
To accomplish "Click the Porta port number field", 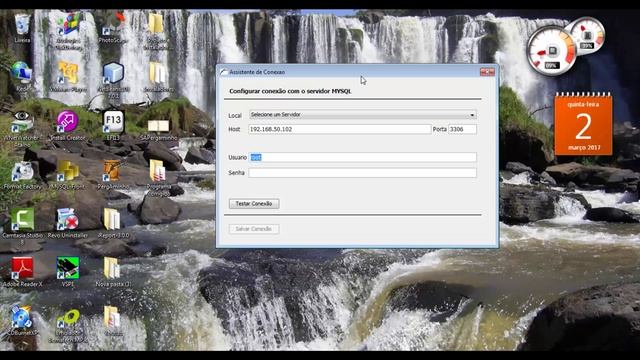I will (x=462, y=129).
